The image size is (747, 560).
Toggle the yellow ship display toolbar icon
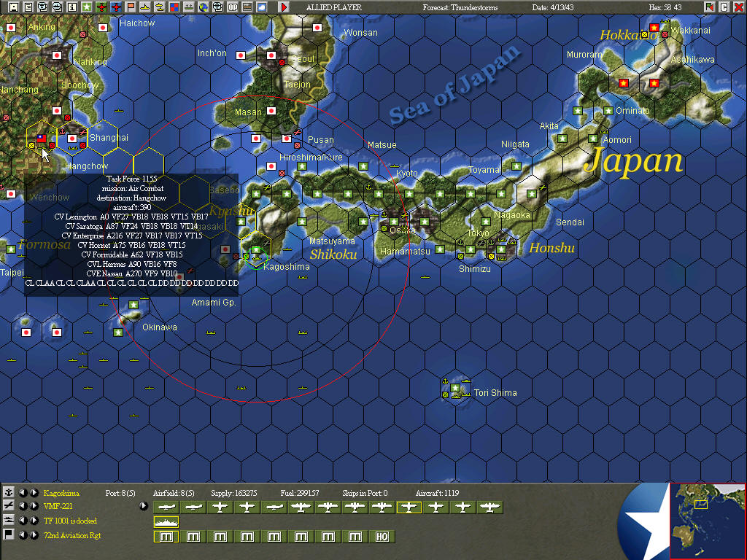(145, 7)
